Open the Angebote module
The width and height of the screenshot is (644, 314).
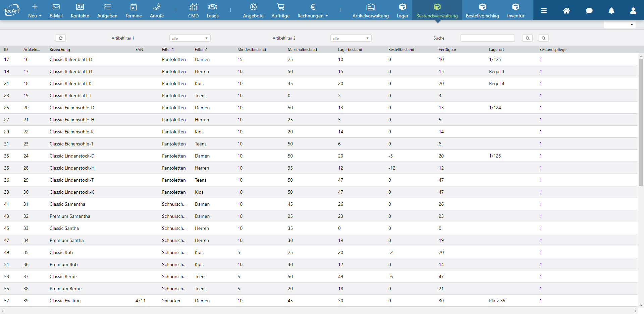point(253,10)
